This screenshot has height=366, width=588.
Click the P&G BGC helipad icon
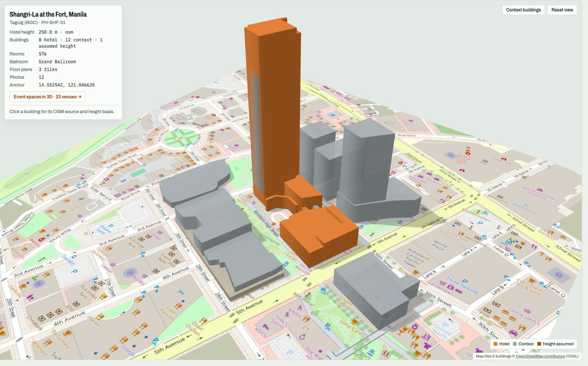[130, 273]
